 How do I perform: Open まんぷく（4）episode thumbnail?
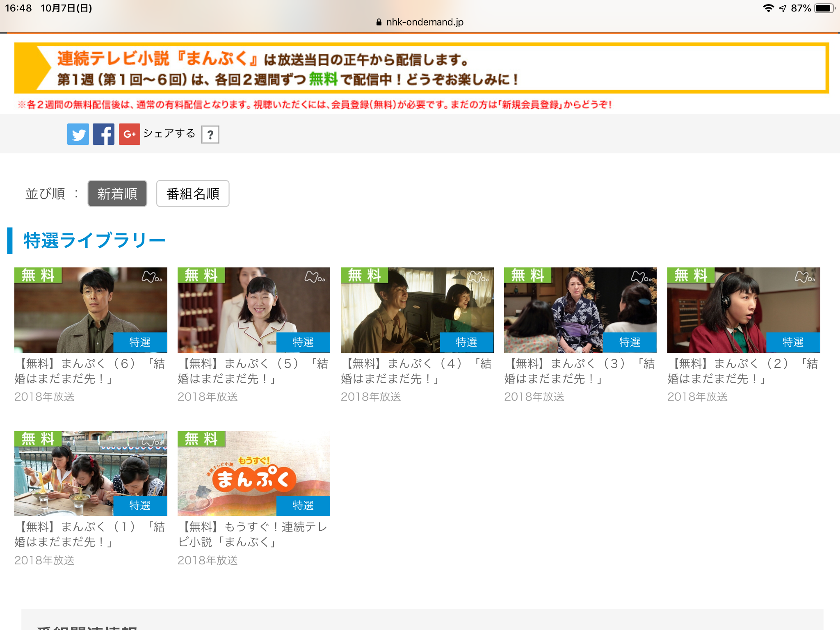(417, 310)
